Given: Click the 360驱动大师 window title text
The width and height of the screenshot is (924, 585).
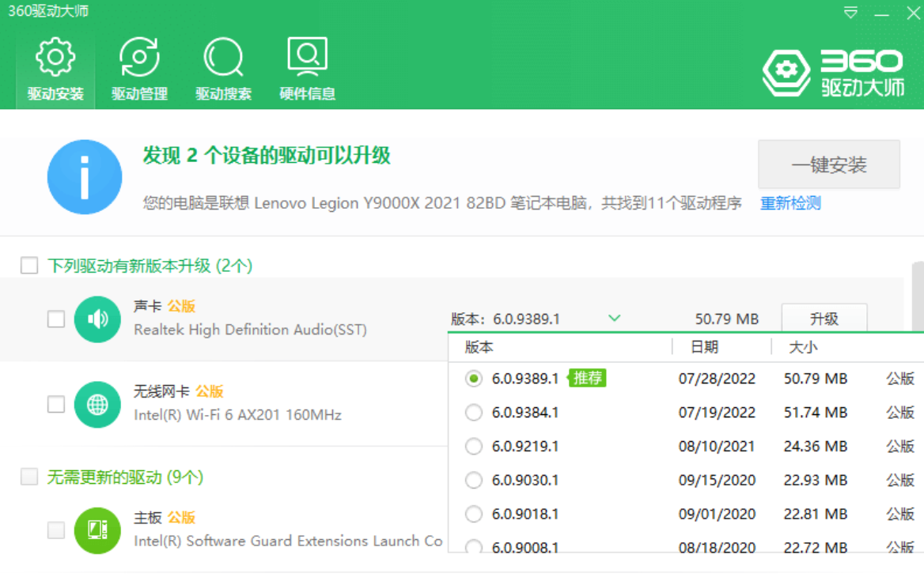Looking at the screenshot, I should (x=48, y=11).
